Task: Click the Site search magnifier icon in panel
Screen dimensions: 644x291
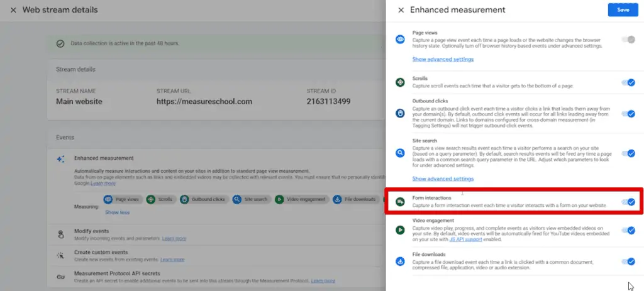Action: (400, 153)
